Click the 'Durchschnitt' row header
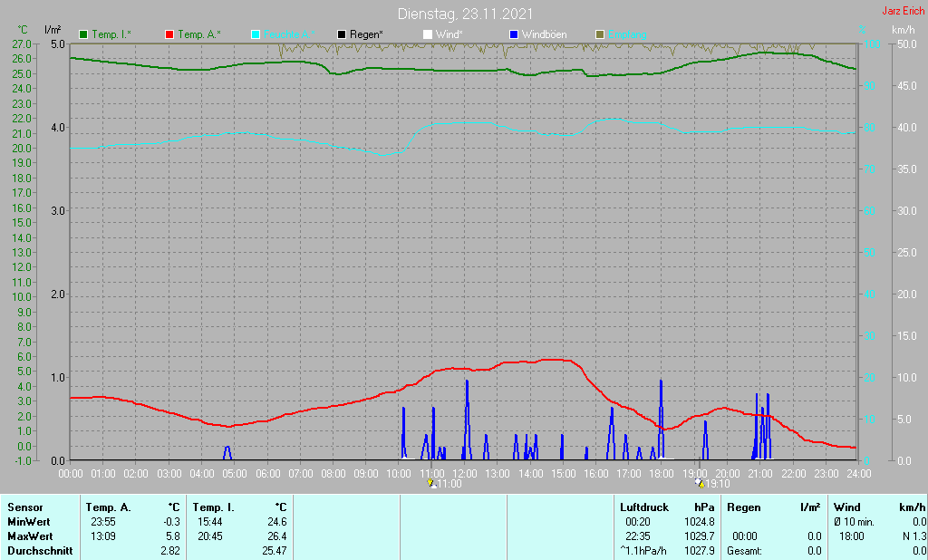The height and width of the screenshot is (560, 928). coord(40,551)
